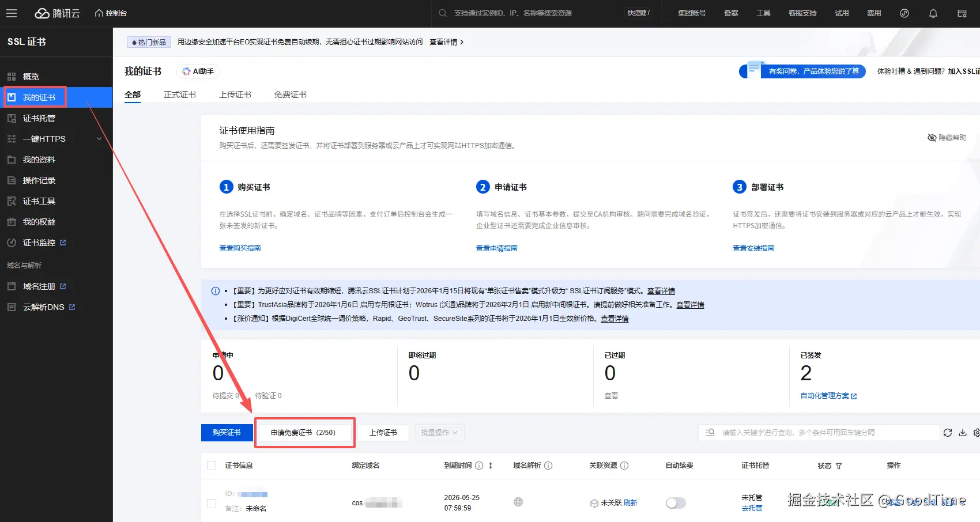Open 集团账号 in the top bar

pos(692,13)
